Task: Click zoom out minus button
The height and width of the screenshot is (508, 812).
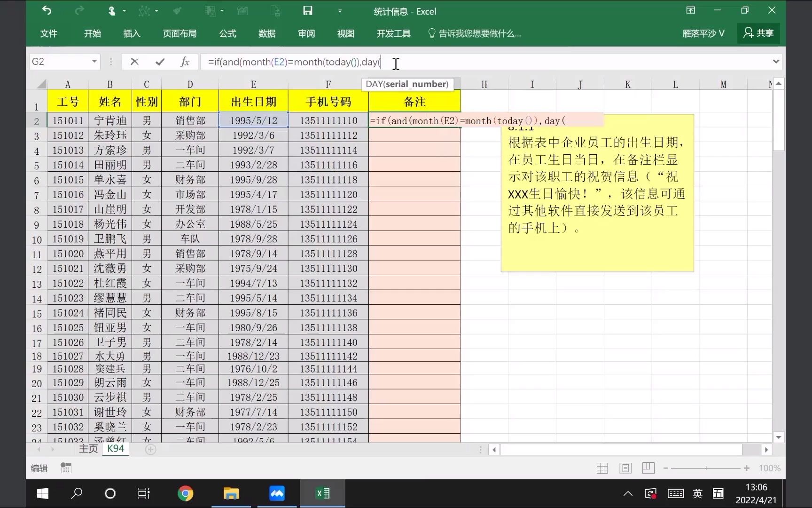Action: (x=665, y=468)
